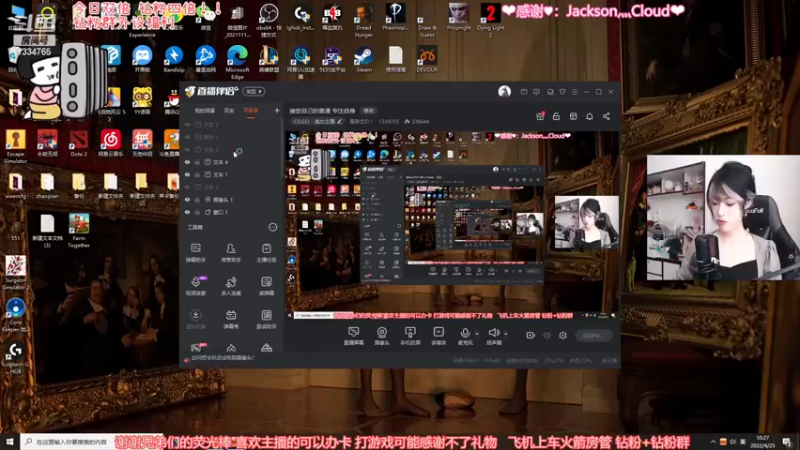Open the 读弹幕 tool
800x450 pixels.
[x=266, y=286]
